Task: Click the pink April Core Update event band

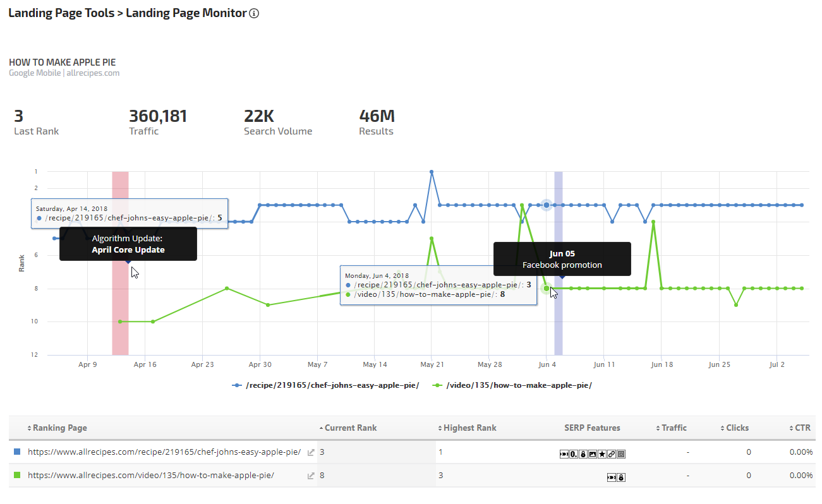Action: [x=120, y=303]
